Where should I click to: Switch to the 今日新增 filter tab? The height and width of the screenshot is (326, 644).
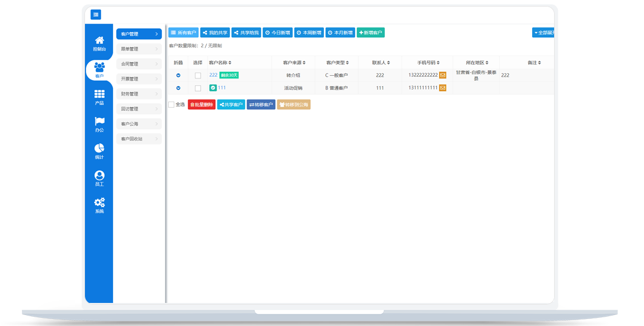[277, 33]
